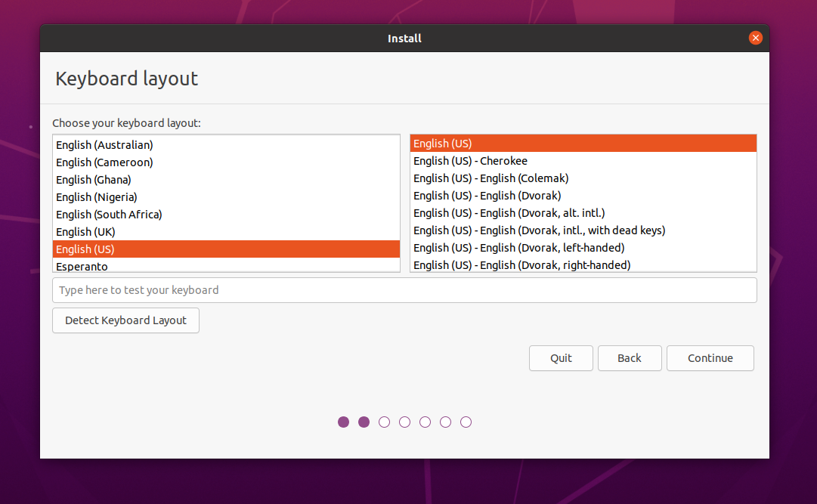The image size is (817, 504).
Task: Select English (UK) keyboard layout
Action: click(x=85, y=231)
